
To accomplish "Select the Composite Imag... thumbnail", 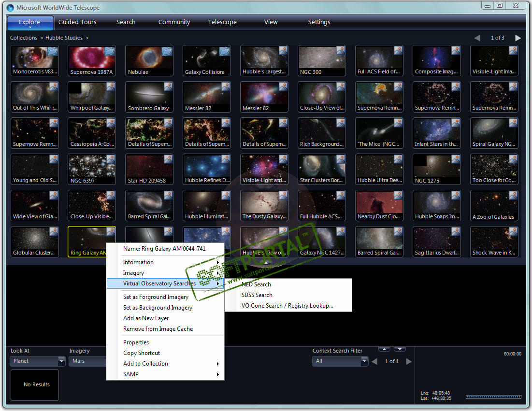I will point(437,61).
